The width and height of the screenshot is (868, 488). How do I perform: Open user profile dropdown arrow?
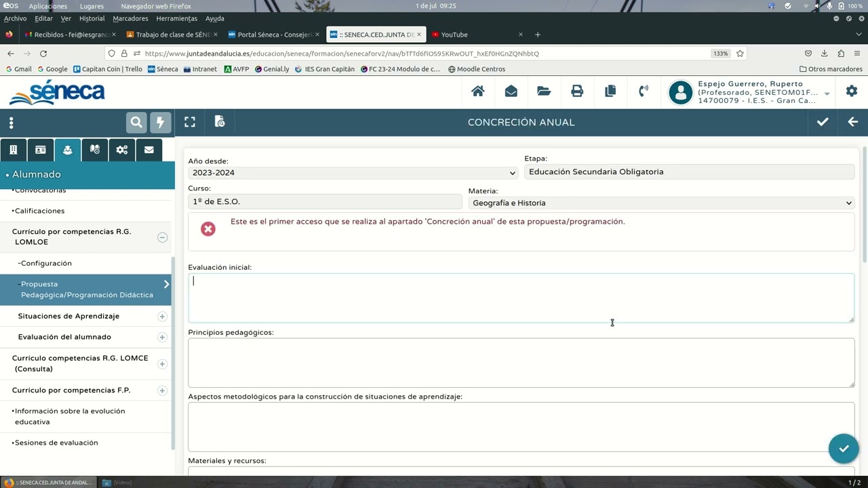coord(827,94)
